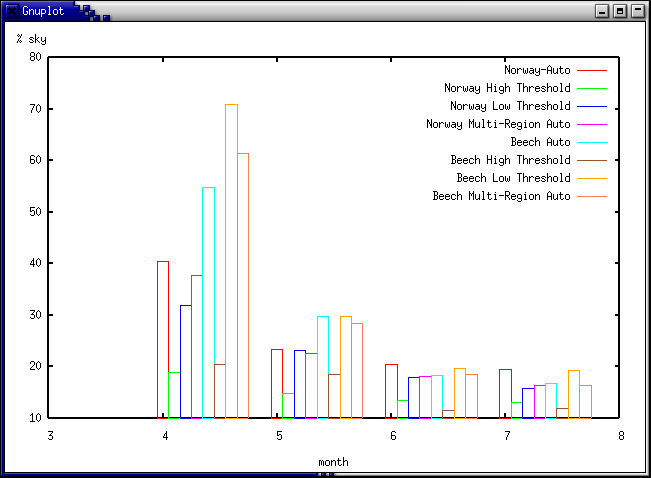Click the Norway Low Threshold legend label
This screenshot has height=478, width=651.
(x=510, y=106)
